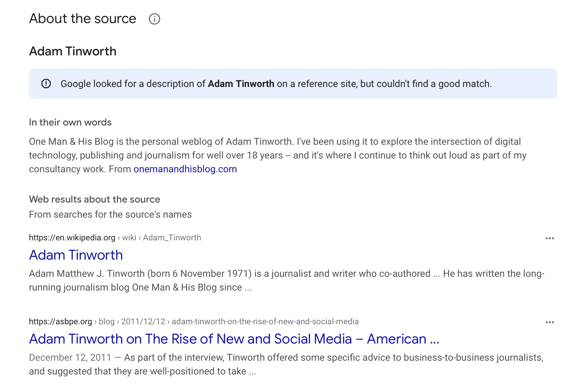Click the info icon beside About the source
This screenshot has height=392, width=586.
coord(154,19)
